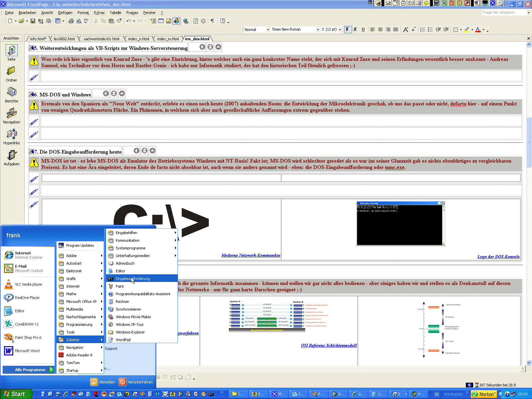This screenshot has width=532, height=399.
Task: Toggle left text alignment
Action: click(x=373, y=30)
